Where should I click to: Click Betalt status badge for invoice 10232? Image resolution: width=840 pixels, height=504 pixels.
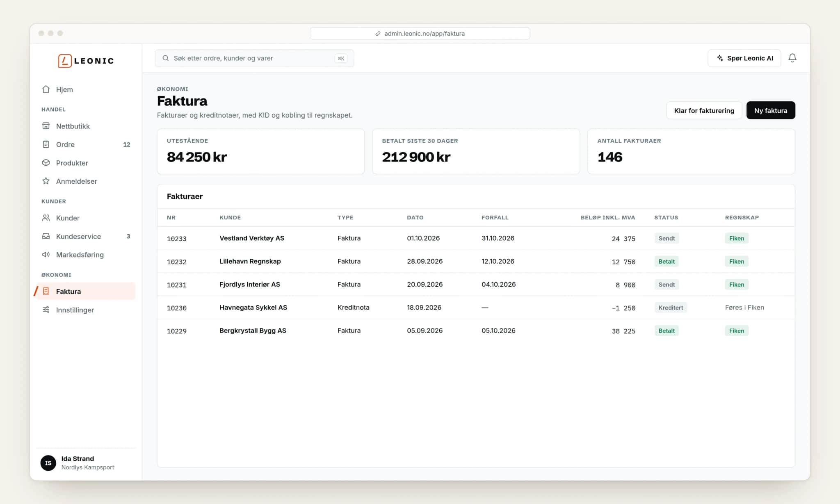point(667,261)
